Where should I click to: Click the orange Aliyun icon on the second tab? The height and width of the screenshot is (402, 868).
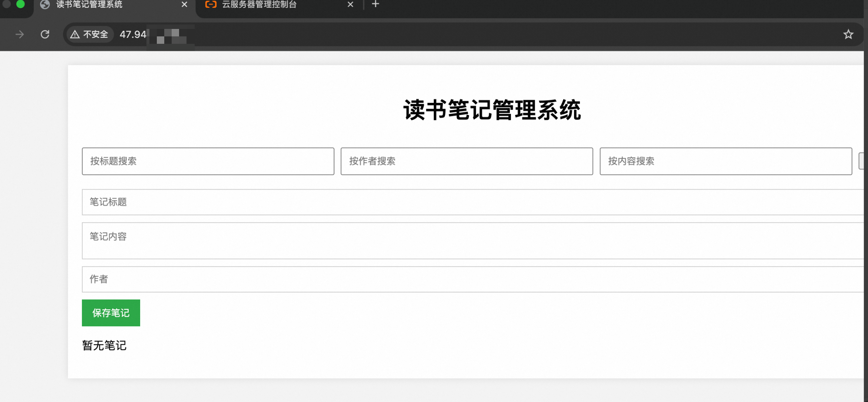click(211, 4)
